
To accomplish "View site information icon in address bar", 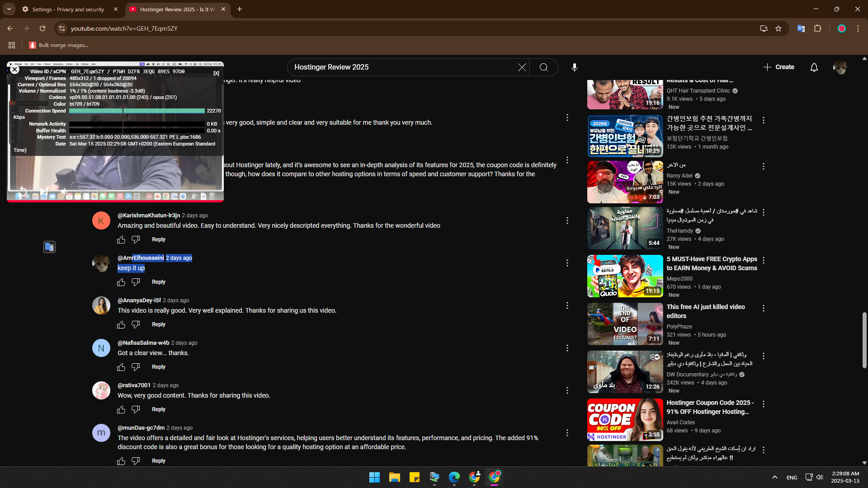I will click(62, 28).
